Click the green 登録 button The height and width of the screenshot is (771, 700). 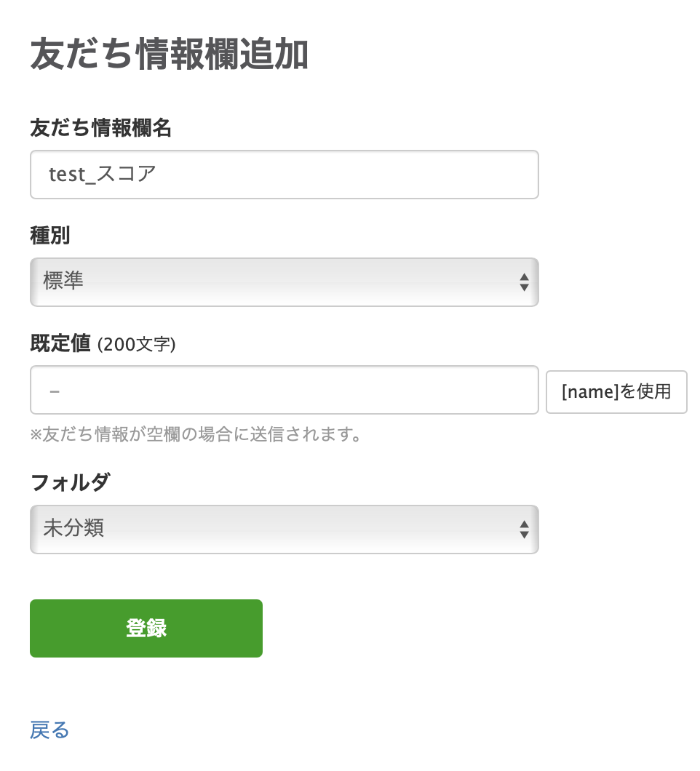[146, 628]
